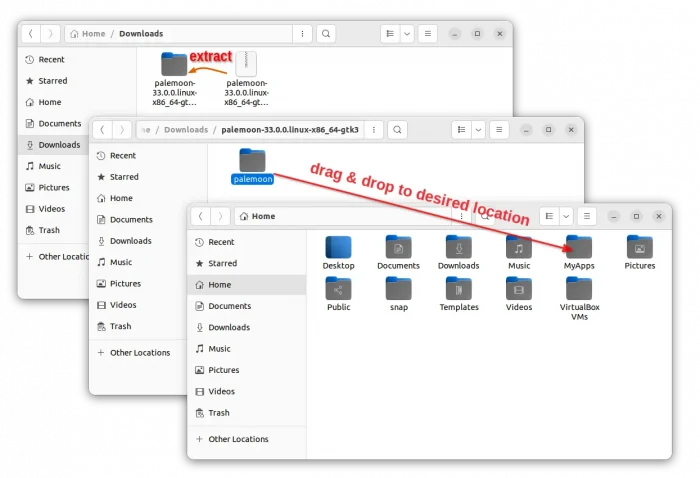Image resolution: width=700 pixels, height=478 pixels.
Task: Open the snap folder
Action: tap(398, 289)
